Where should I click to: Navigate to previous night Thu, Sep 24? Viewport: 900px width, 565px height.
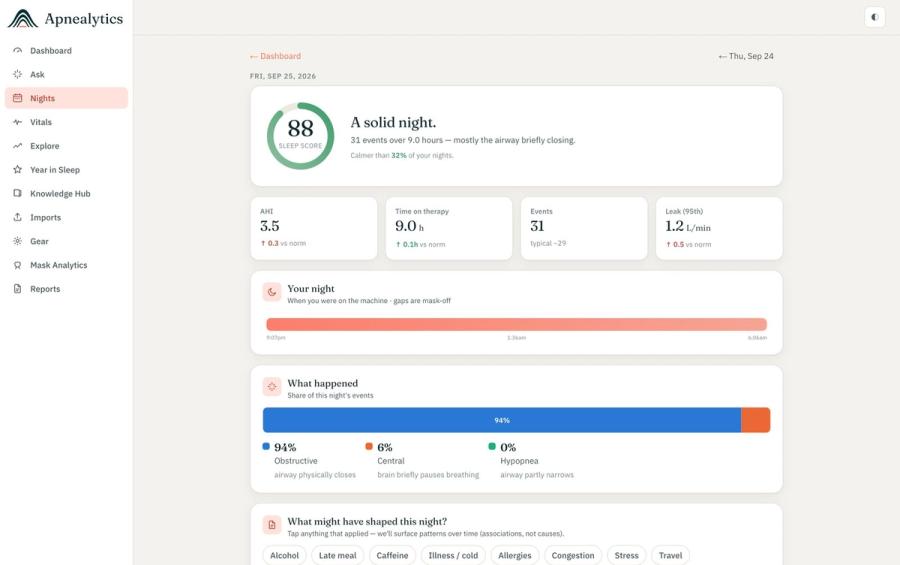[x=746, y=56]
